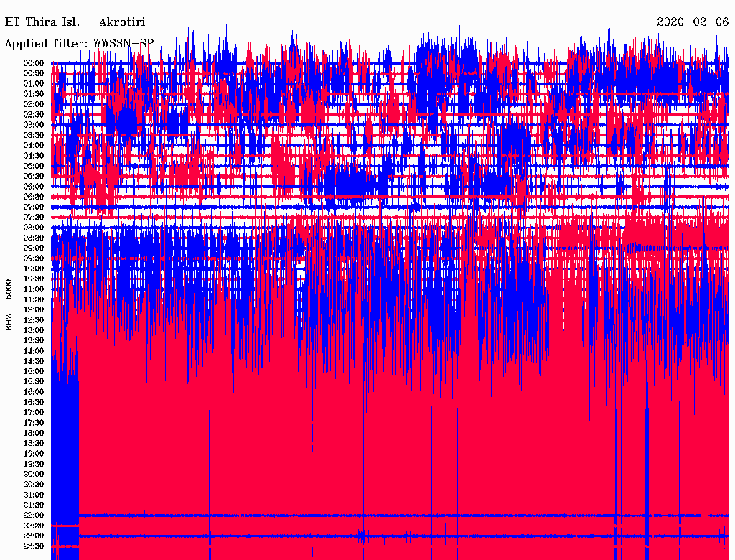This screenshot has height=560, width=735.
Task: Click the 04:00 time label
Action: pos(34,146)
